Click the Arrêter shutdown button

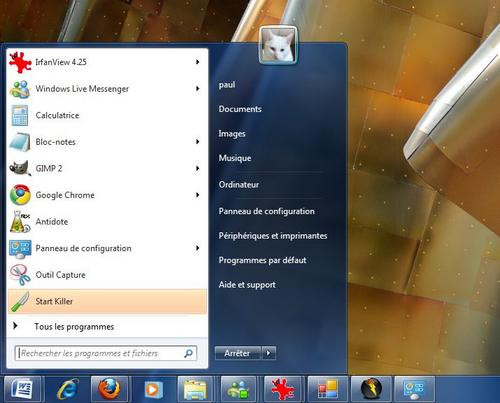pos(238,353)
